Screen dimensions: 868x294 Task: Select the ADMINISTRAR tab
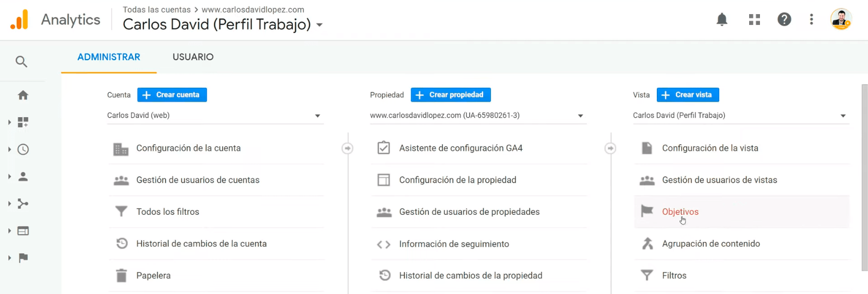(109, 57)
